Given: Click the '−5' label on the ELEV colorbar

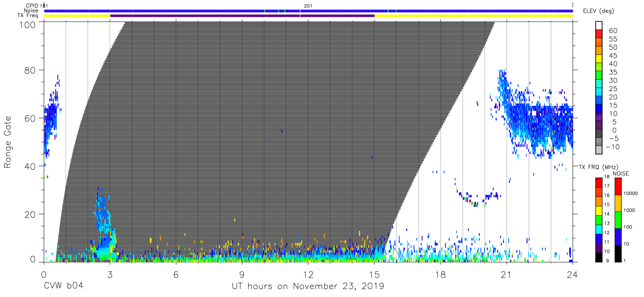Looking at the screenshot, I should (x=613, y=138).
